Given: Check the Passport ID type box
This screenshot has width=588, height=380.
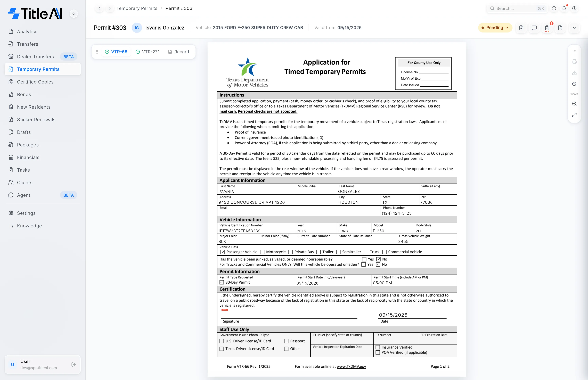Looking at the screenshot, I should pos(286,341).
